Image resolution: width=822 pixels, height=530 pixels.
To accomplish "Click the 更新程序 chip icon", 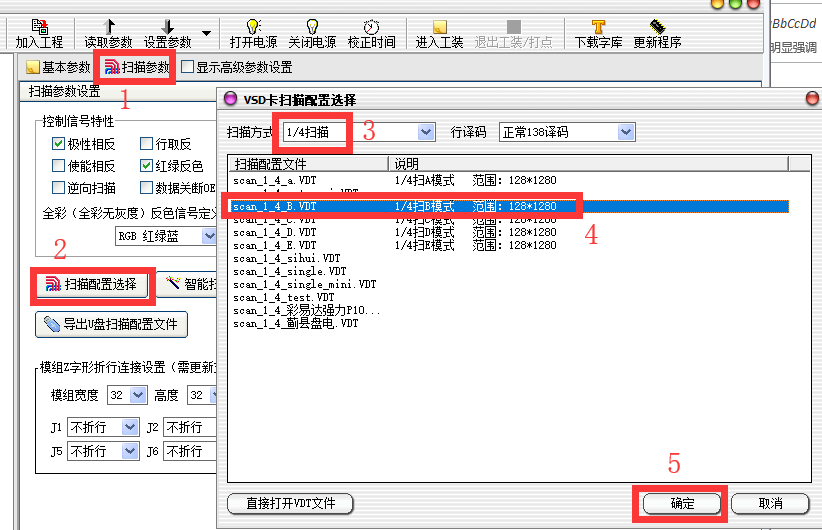I will pyautogui.click(x=657, y=26).
